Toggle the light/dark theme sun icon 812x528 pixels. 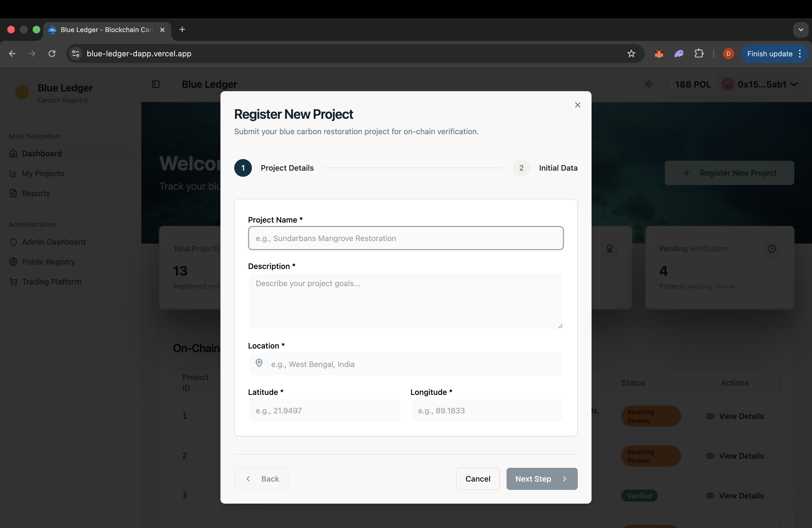coord(648,84)
